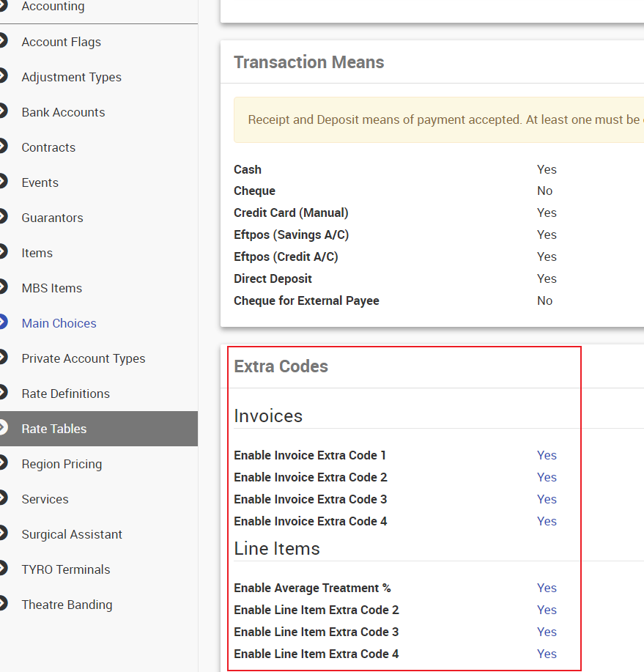Image resolution: width=644 pixels, height=672 pixels.
Task: Click the arrow icon next to Bank Accounts
Action: point(3,112)
